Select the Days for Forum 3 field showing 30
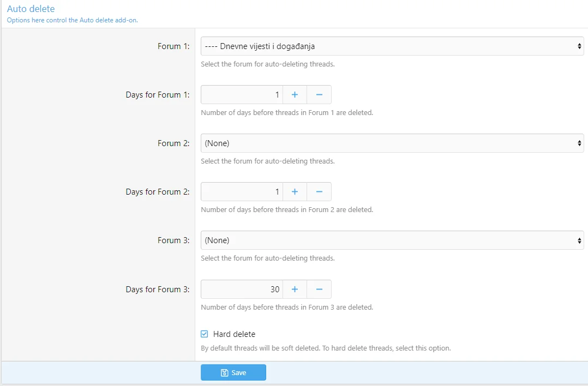 [242, 289]
